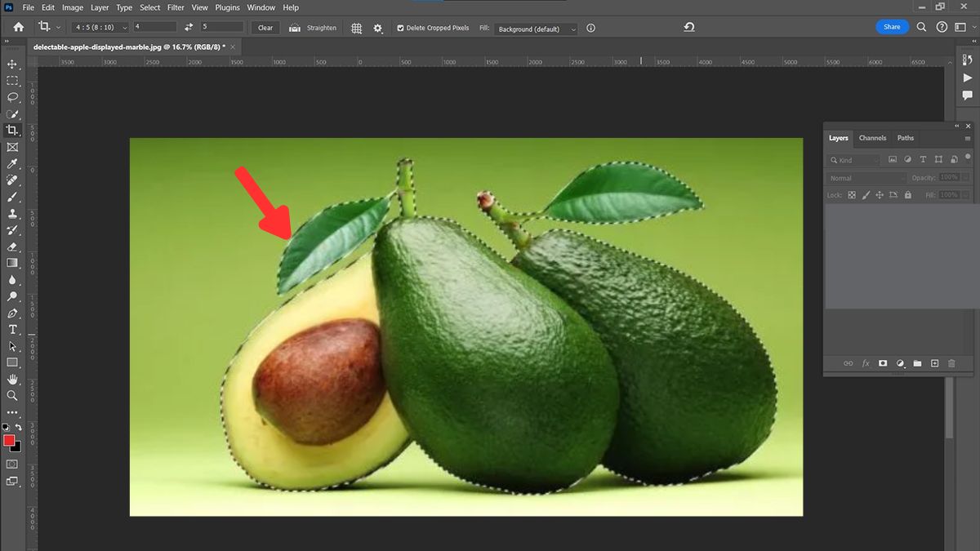
Task: Select the Gradient tool
Action: pos(12,263)
